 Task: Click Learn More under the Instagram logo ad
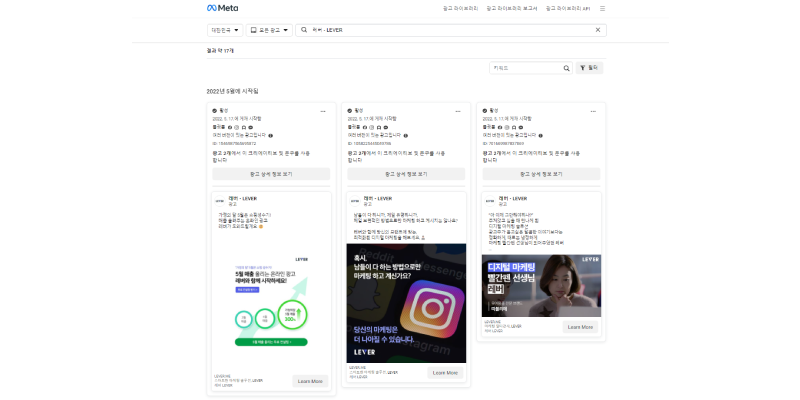click(x=445, y=373)
